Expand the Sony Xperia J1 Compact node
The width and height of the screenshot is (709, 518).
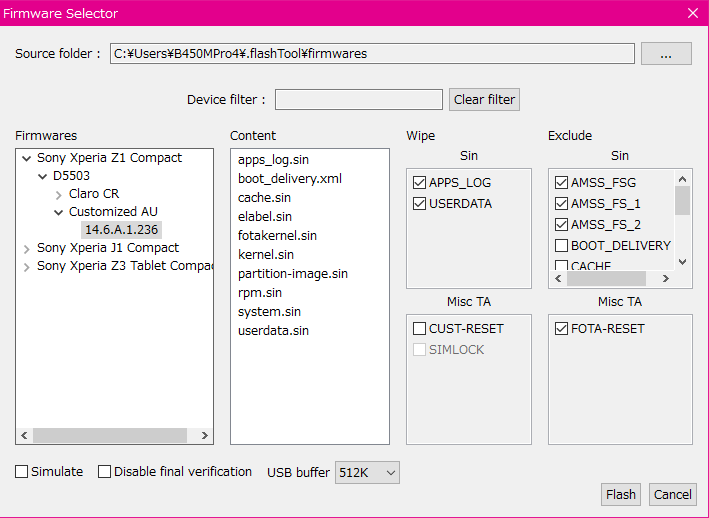tap(27, 249)
